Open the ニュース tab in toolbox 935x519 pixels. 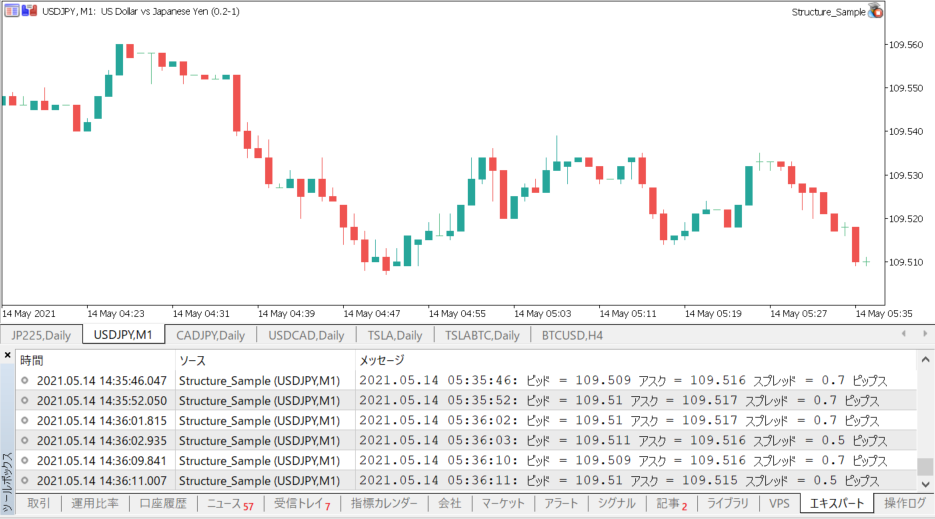(230, 504)
